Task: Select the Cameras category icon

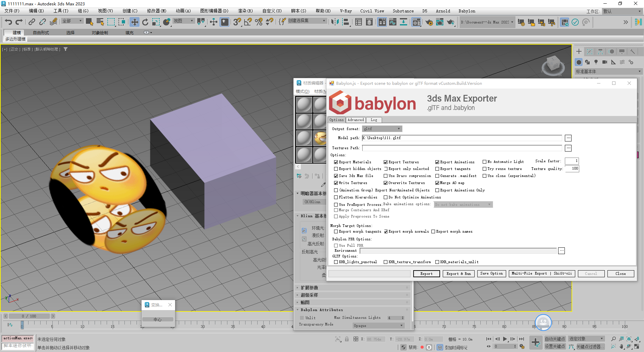Action: (605, 62)
